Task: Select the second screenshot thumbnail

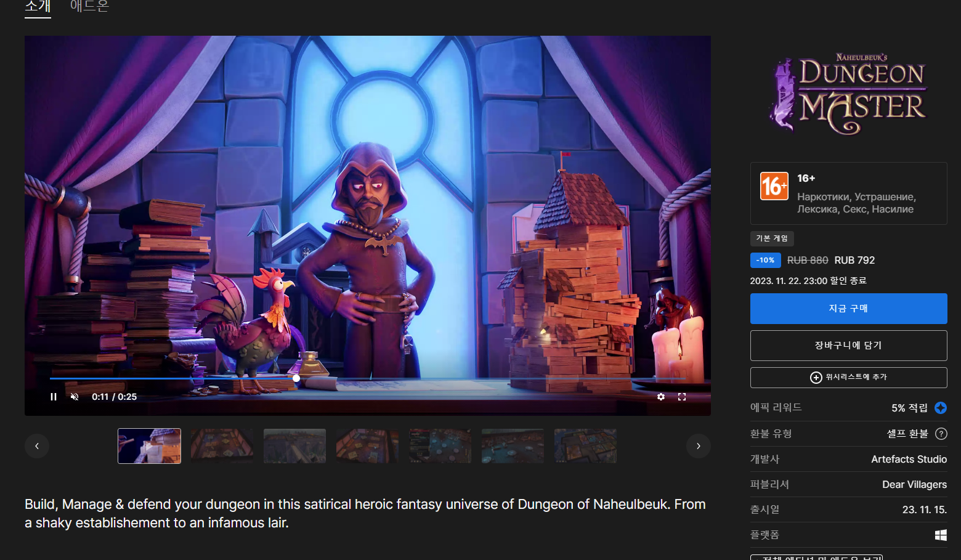Action: point(222,446)
